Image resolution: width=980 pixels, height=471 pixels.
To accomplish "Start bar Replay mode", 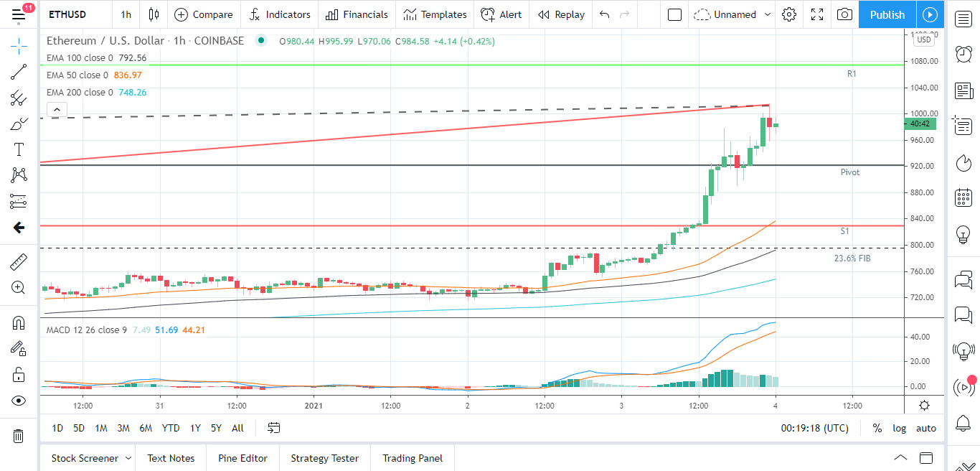I will (x=561, y=14).
